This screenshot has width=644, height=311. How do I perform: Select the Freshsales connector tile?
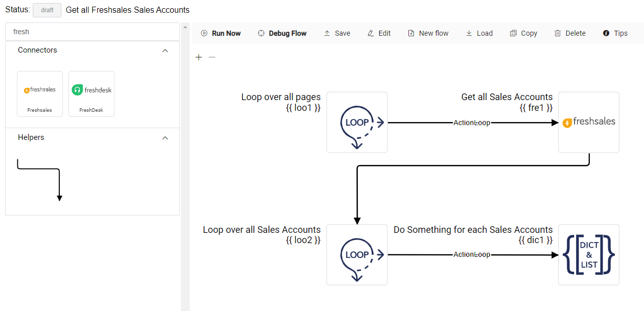tap(40, 94)
